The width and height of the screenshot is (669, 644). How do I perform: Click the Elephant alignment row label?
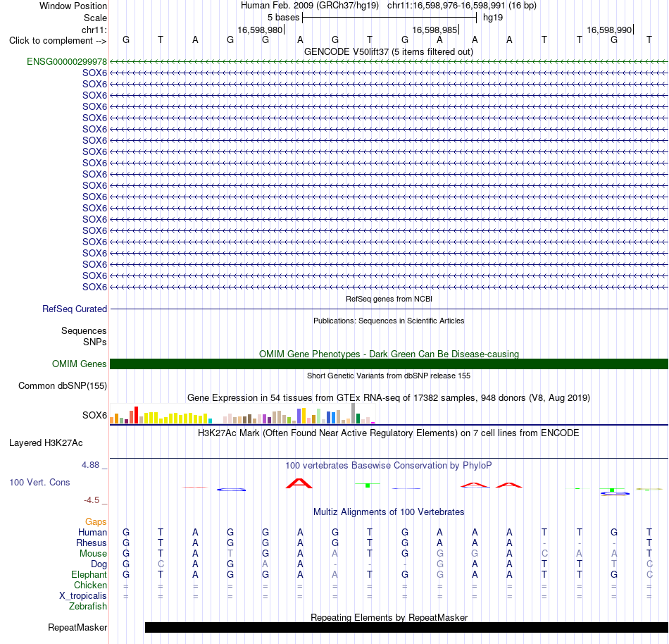[89, 575]
